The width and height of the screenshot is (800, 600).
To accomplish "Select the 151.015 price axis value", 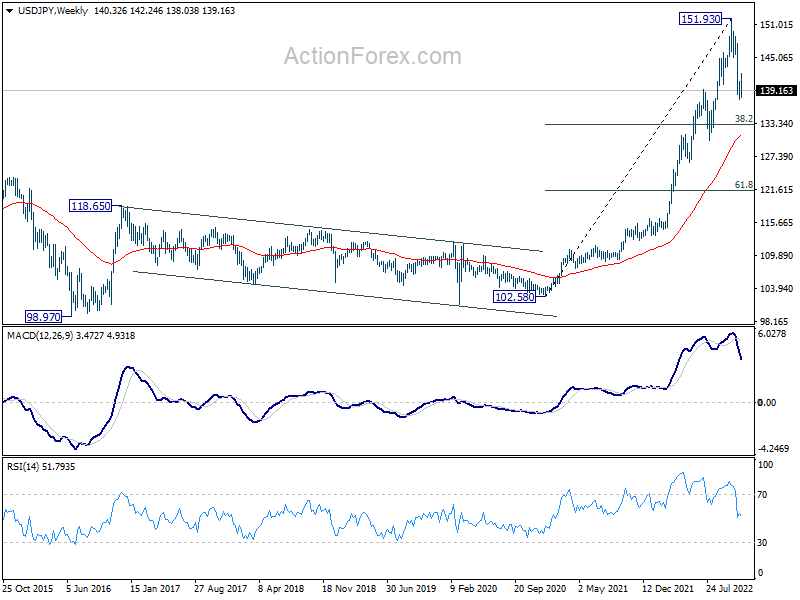I will [777, 25].
